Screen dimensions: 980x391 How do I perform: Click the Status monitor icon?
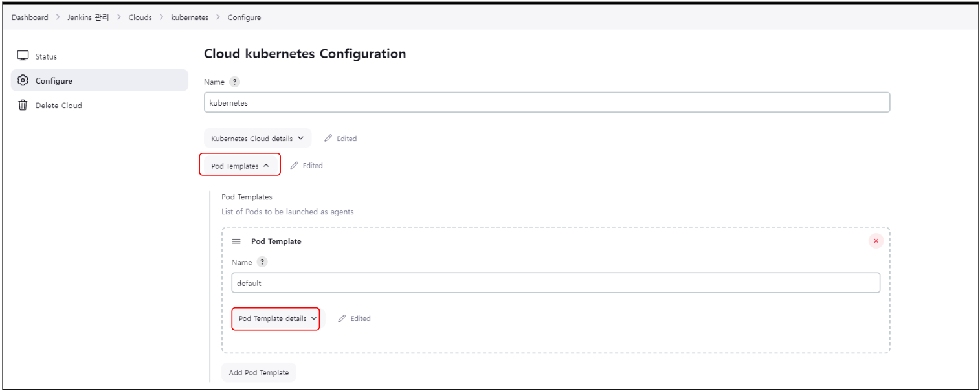[23, 56]
